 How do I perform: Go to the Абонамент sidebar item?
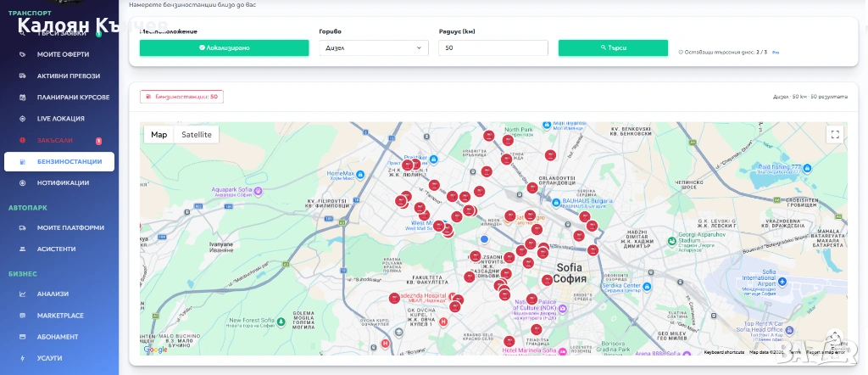tap(58, 337)
